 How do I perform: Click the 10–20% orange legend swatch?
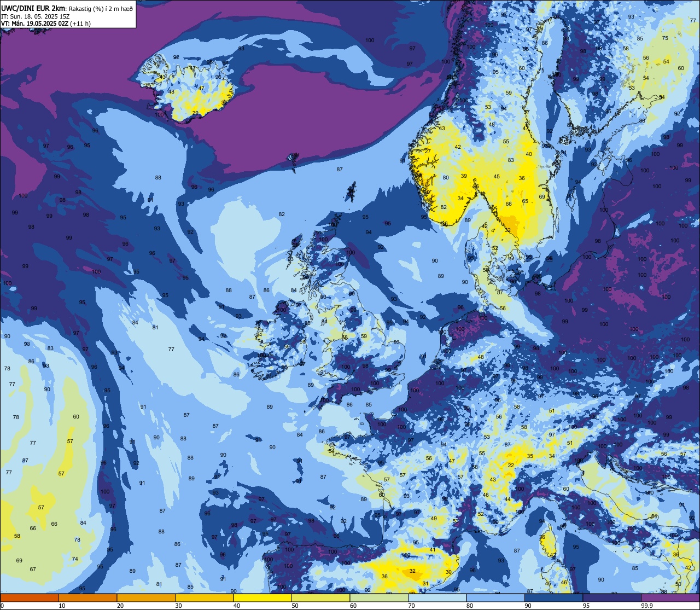[x=87, y=597]
